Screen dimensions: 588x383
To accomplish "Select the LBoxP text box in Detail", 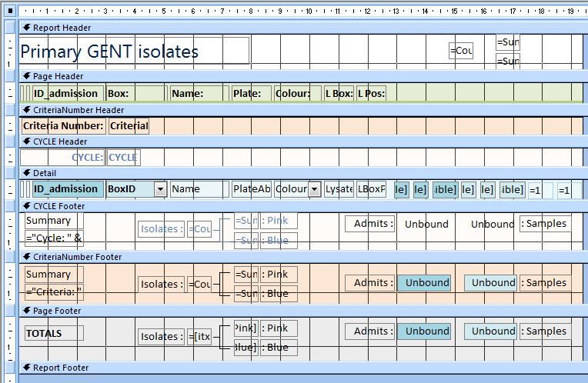I will click(x=371, y=189).
